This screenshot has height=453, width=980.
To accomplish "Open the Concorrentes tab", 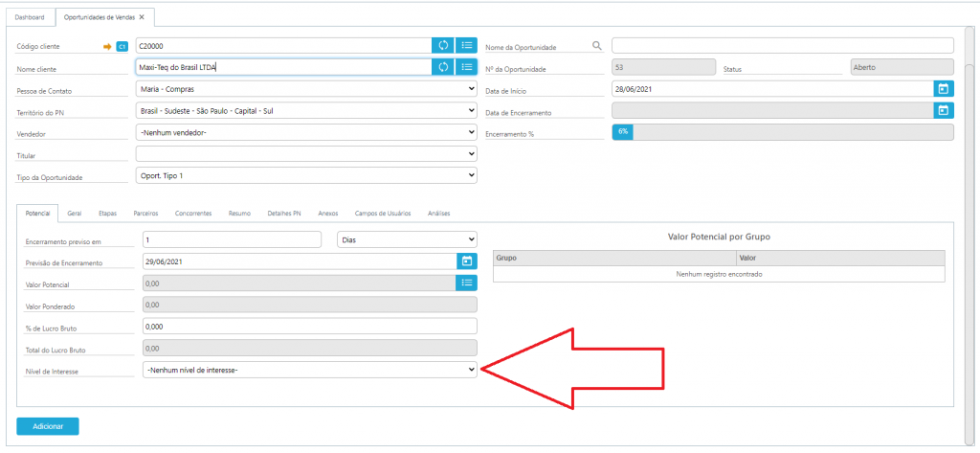I will tap(195, 213).
